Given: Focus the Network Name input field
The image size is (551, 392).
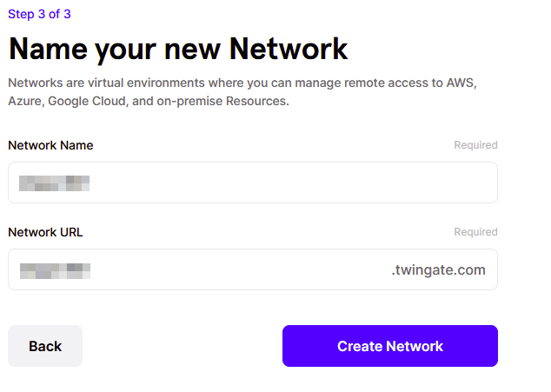Looking at the screenshot, I should [x=253, y=183].
